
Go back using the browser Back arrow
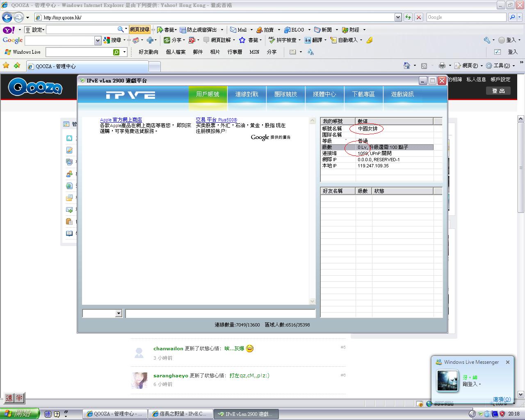coord(7,17)
